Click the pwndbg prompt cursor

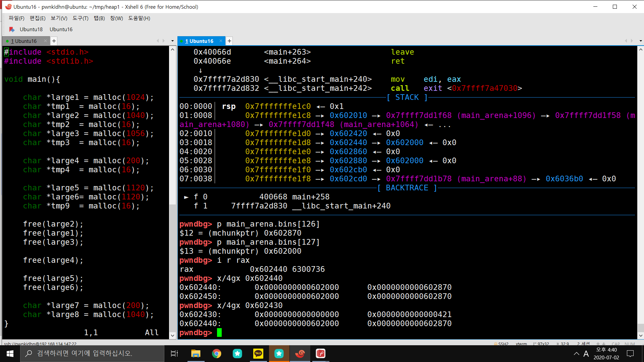(219, 333)
